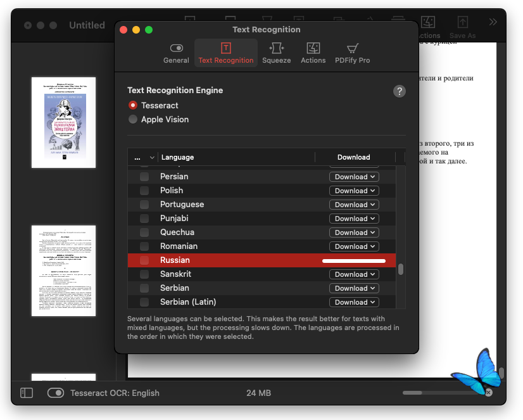Toggle the Tesseract OCR switch
Screen dimensions: 523x420
click(x=55, y=393)
